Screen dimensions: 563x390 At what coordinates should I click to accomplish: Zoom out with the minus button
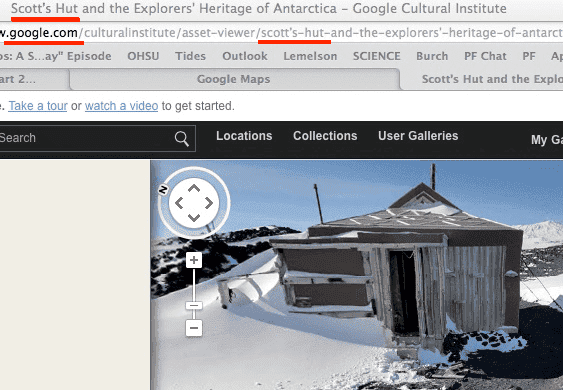pos(194,328)
